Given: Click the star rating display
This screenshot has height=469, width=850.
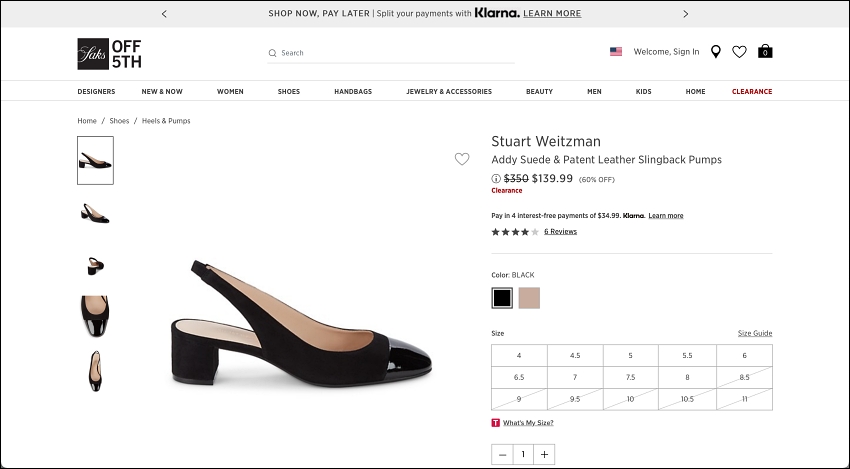Looking at the screenshot, I should 515,232.
